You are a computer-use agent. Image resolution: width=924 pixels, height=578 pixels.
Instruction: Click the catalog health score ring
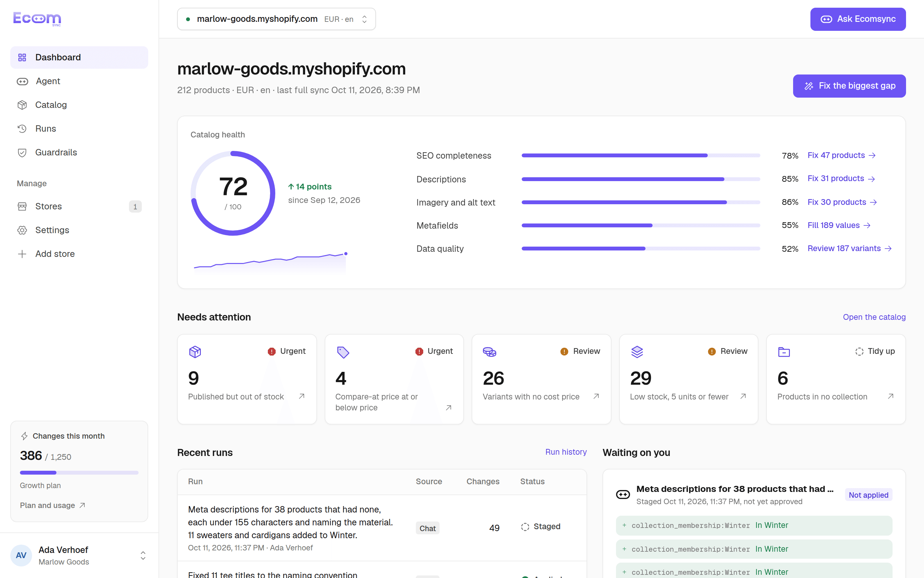point(233,193)
